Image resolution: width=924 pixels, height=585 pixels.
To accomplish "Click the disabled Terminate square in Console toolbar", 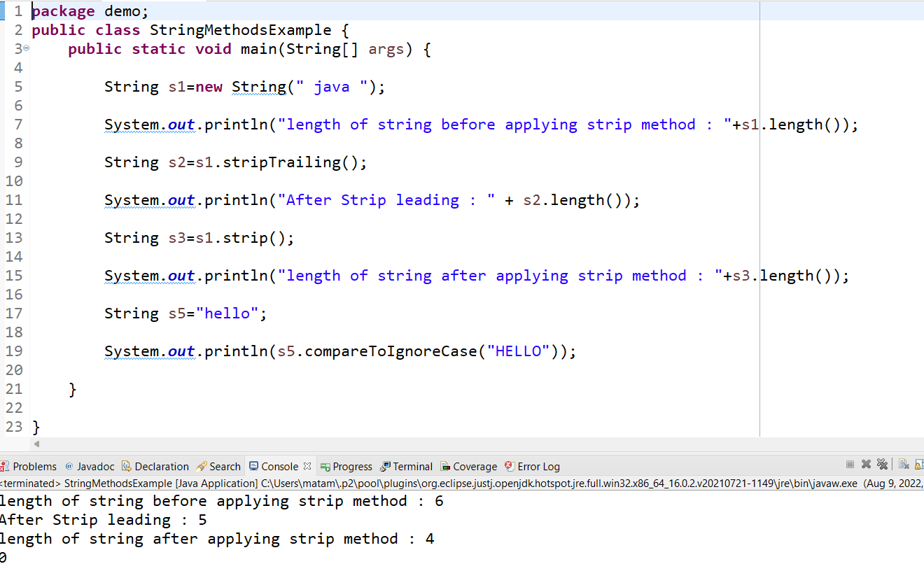I will click(850, 465).
